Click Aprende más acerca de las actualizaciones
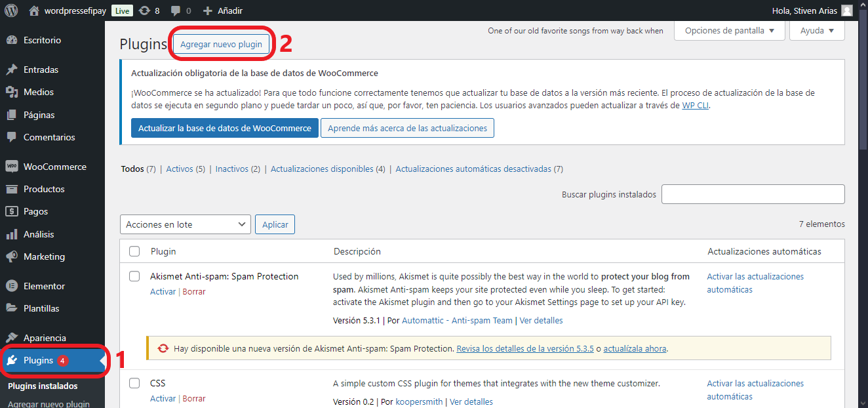868x408 pixels. (407, 128)
